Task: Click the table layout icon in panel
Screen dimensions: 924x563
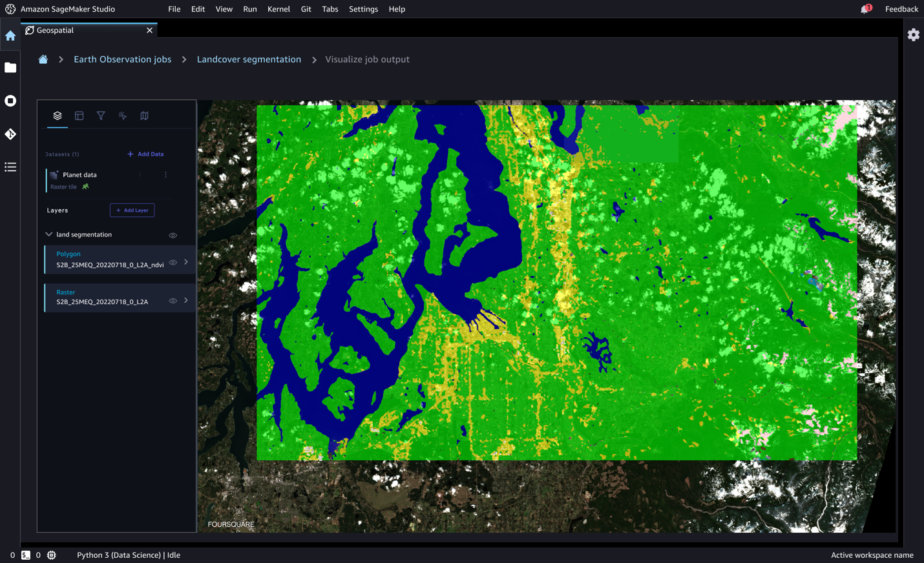Action: point(79,116)
